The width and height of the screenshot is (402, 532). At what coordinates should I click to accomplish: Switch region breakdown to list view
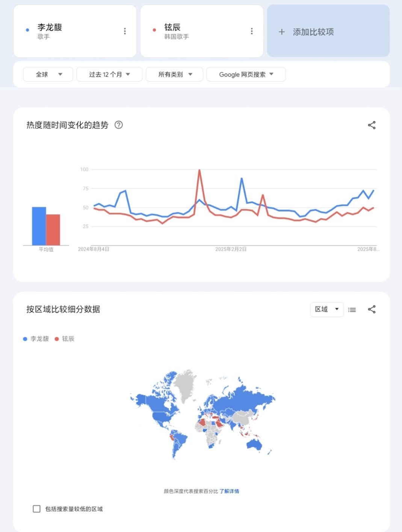(x=352, y=310)
